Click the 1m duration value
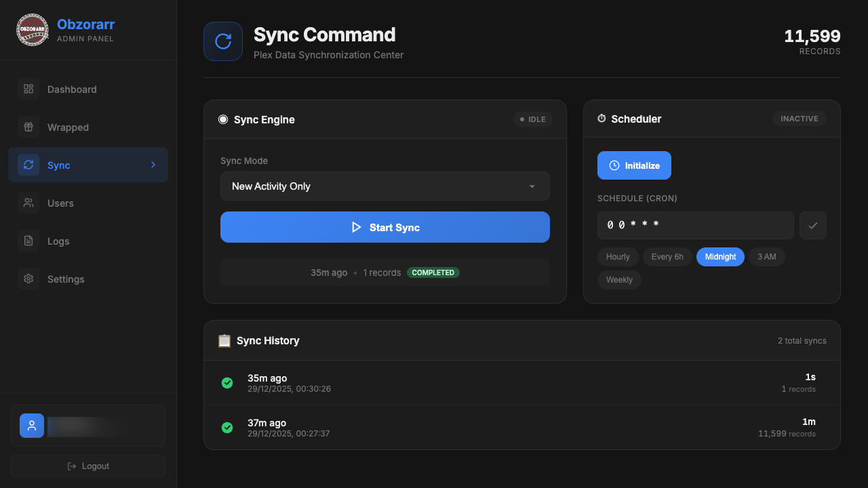This screenshot has width=868, height=488. 809,422
